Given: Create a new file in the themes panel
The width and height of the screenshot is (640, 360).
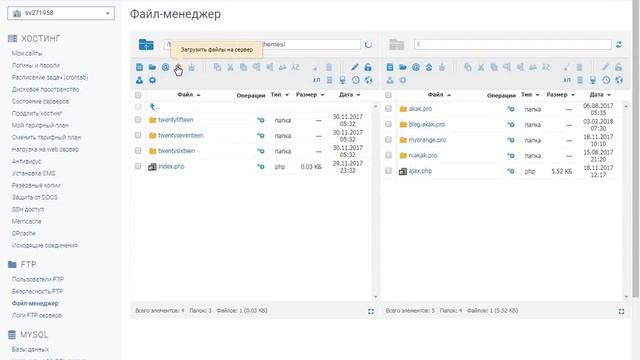Looking at the screenshot, I should tap(139, 67).
